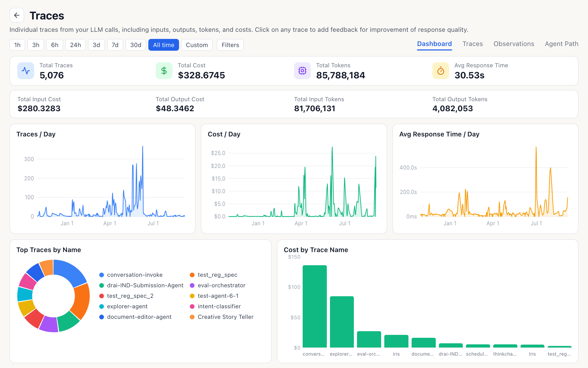The height and width of the screenshot is (368, 588).
Task: Select the 1h time range
Action: (x=17, y=45)
